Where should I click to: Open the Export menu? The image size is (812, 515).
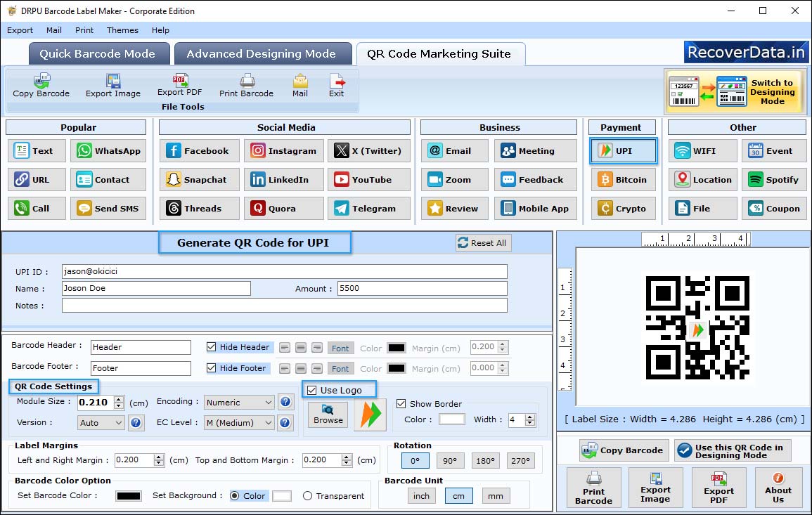[x=20, y=30]
